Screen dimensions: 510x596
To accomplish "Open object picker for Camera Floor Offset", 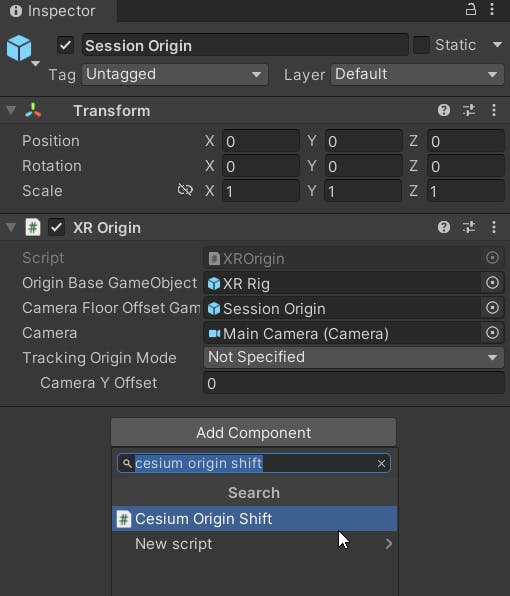I will (492, 308).
